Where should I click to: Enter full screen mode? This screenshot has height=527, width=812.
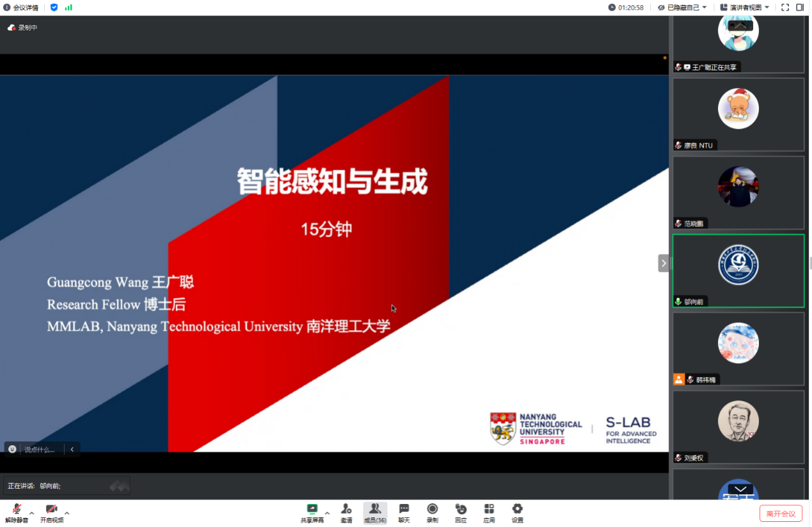tap(785, 8)
